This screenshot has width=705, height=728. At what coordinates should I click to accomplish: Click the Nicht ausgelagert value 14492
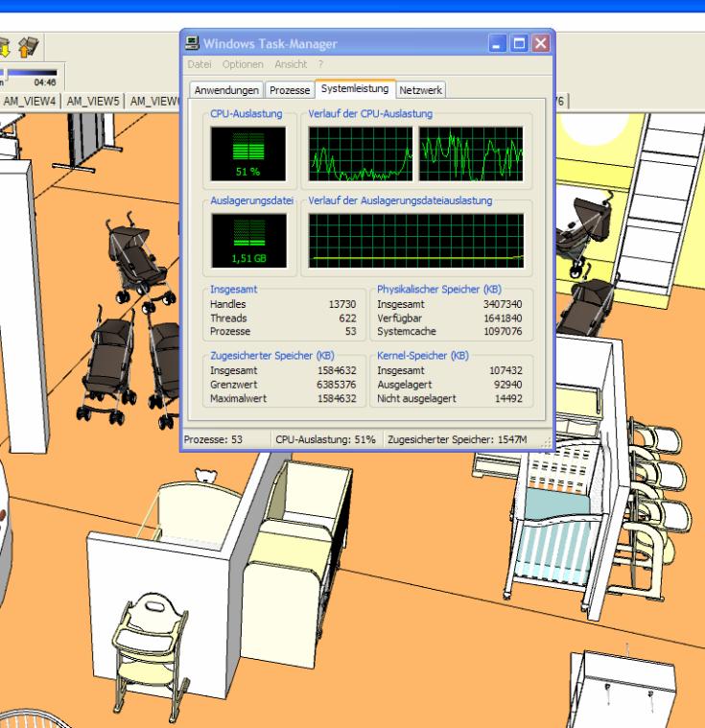coord(508,398)
